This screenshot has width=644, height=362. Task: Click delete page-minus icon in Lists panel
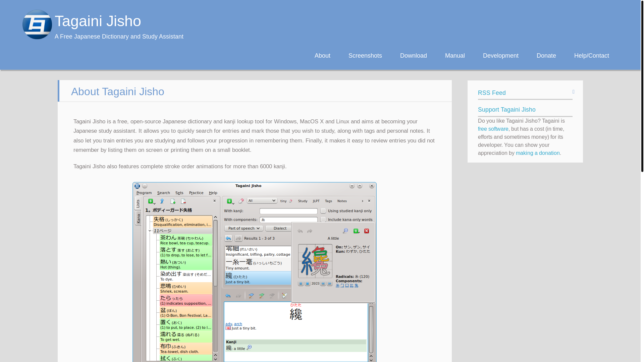tap(183, 201)
